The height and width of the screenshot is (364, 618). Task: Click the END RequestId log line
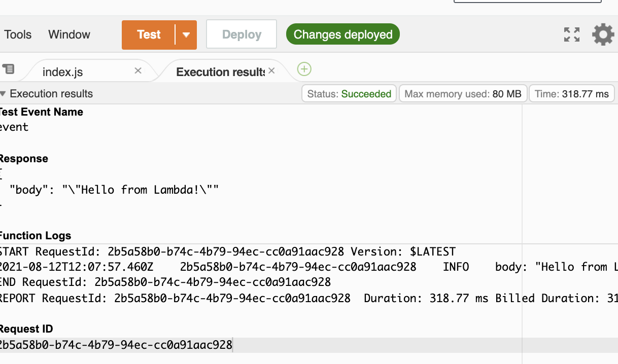pyautogui.click(x=165, y=282)
